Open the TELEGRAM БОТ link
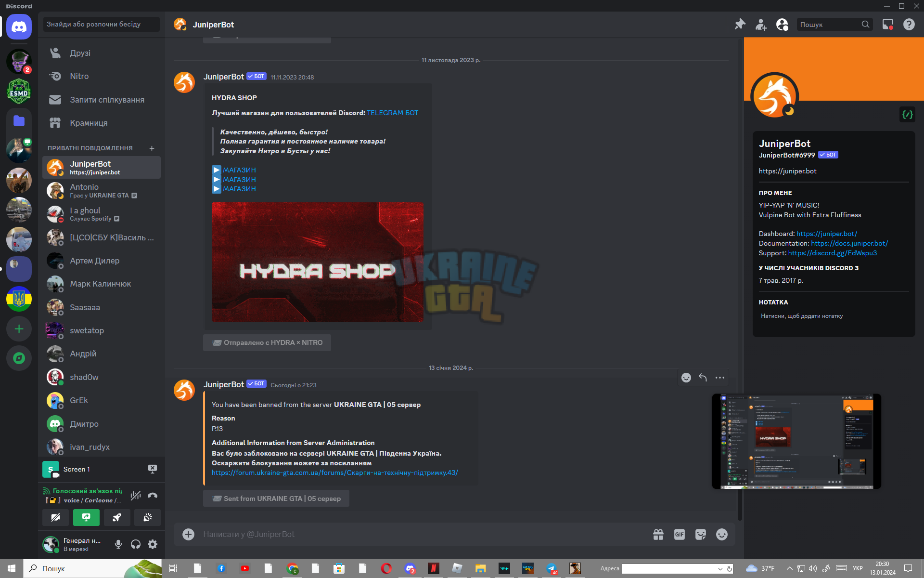 [x=392, y=113]
